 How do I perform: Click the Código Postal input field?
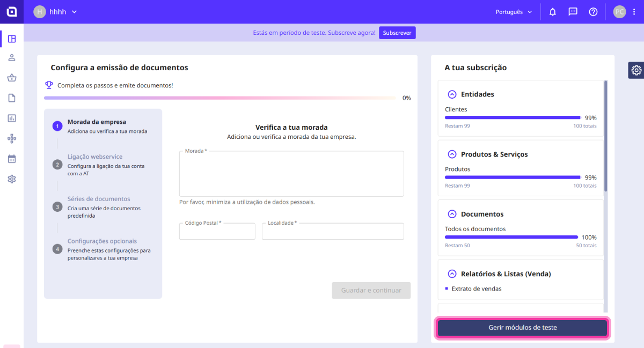[x=217, y=232]
